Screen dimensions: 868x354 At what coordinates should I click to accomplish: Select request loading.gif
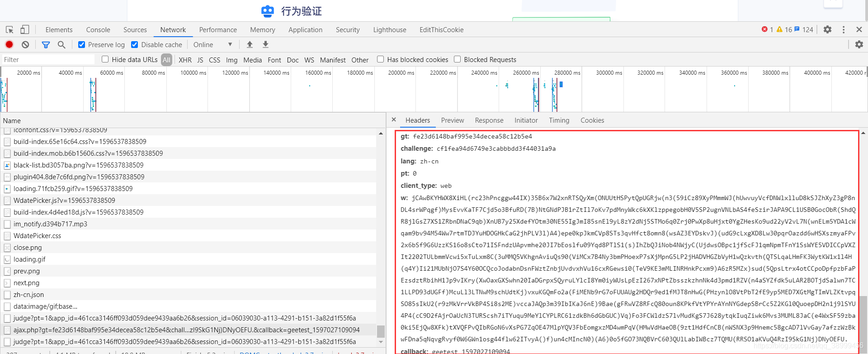pos(189,259)
